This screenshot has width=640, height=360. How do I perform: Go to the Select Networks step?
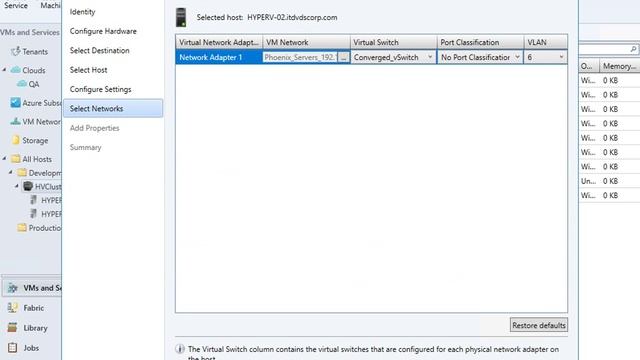click(x=113, y=108)
